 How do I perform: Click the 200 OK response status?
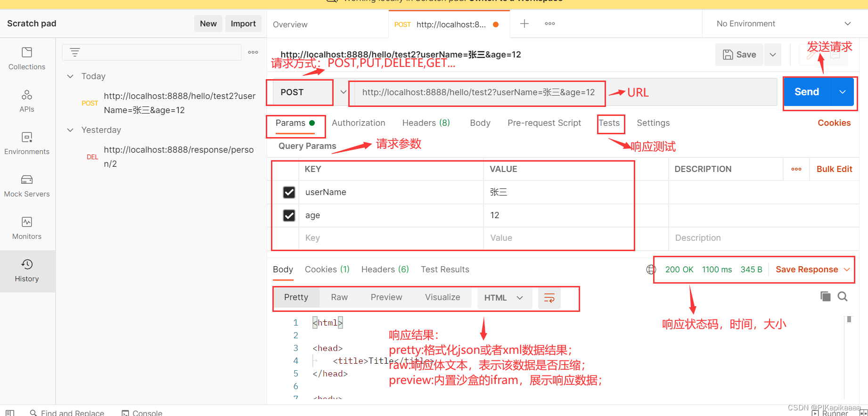(679, 269)
